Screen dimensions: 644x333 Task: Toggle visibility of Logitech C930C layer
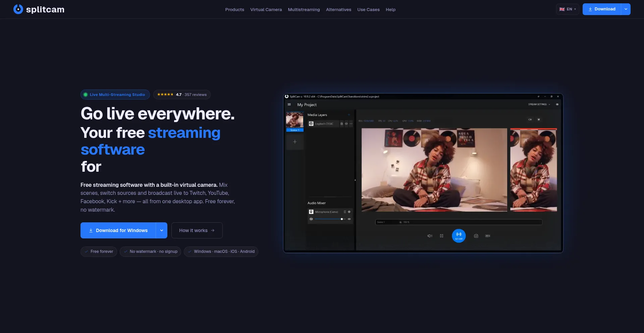[x=346, y=124]
